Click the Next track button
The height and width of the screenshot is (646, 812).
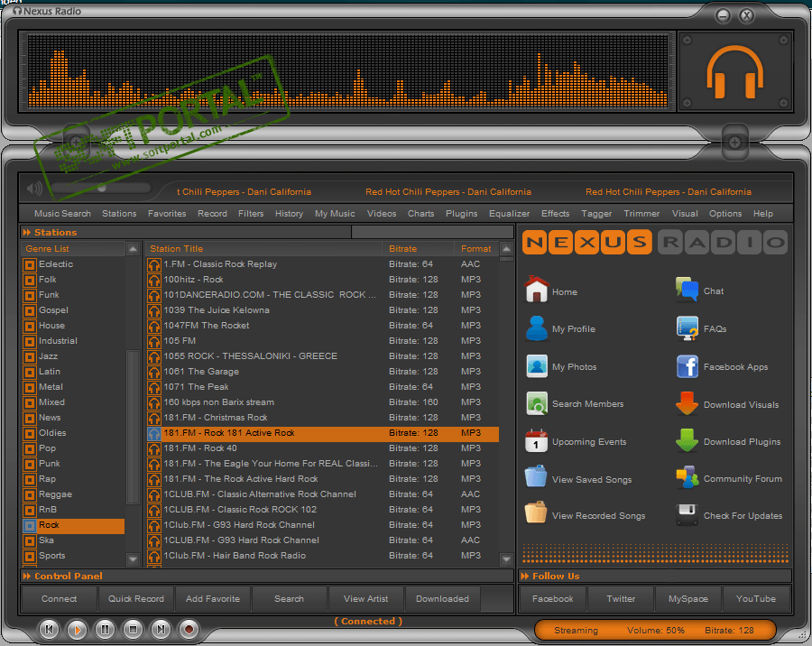point(161,630)
